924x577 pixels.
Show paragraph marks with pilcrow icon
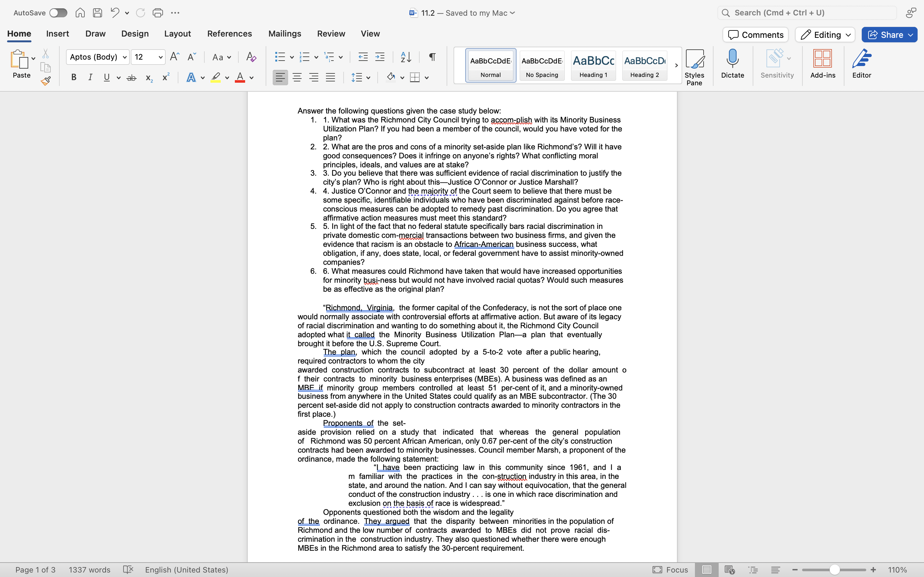tap(432, 57)
